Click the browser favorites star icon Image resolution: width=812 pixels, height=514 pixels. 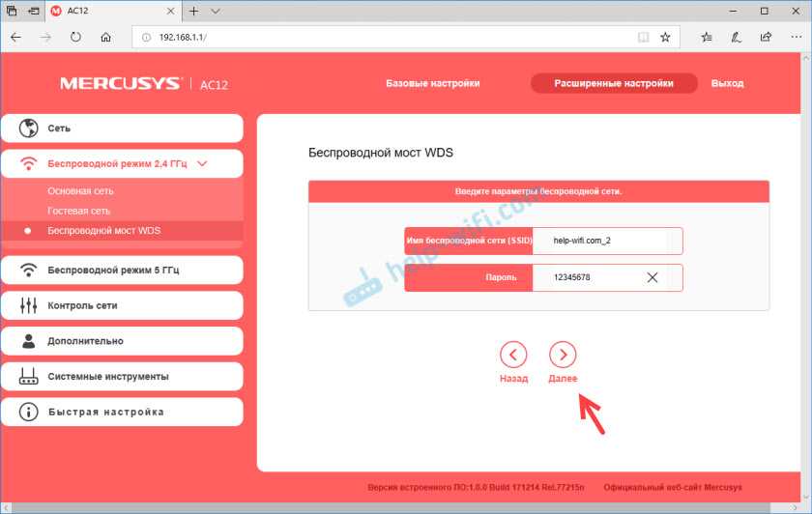click(x=665, y=38)
